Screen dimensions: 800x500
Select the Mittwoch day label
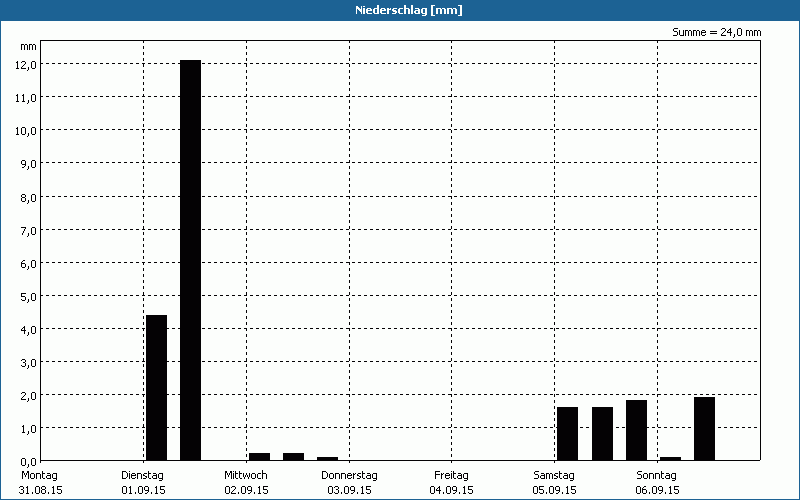[246, 476]
